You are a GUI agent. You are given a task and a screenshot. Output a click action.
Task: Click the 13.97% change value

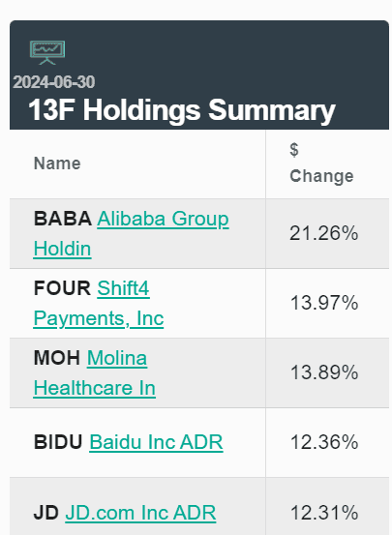coord(324,304)
